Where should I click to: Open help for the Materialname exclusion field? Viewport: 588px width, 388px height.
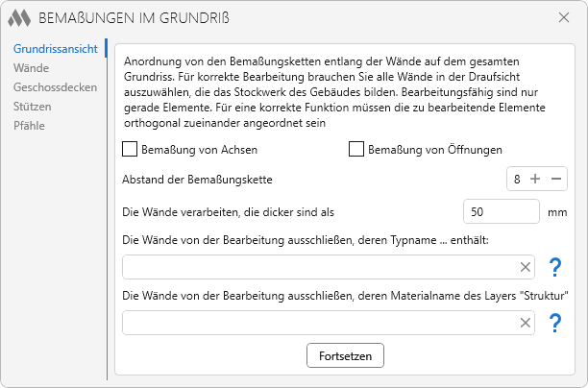[x=554, y=323]
